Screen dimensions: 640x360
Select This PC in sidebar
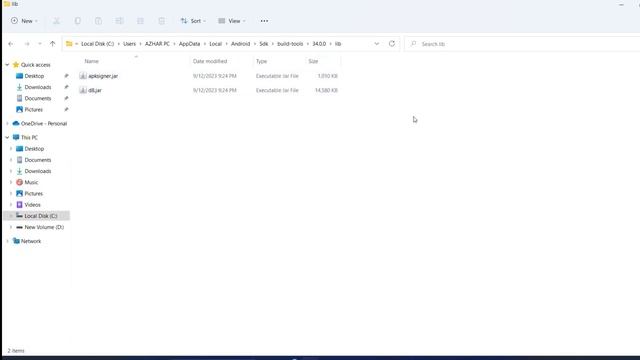tap(29, 138)
